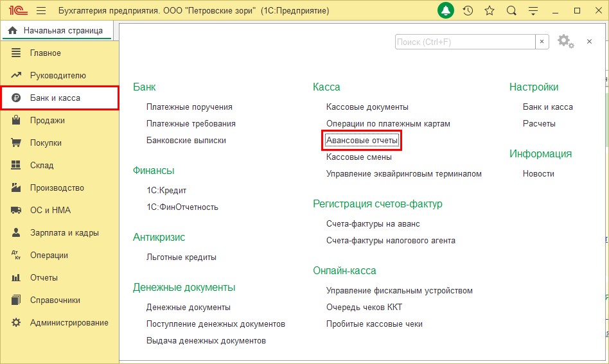The height and width of the screenshot is (364, 609).
Task: Open Кассовые смены link
Action: [x=358, y=157]
